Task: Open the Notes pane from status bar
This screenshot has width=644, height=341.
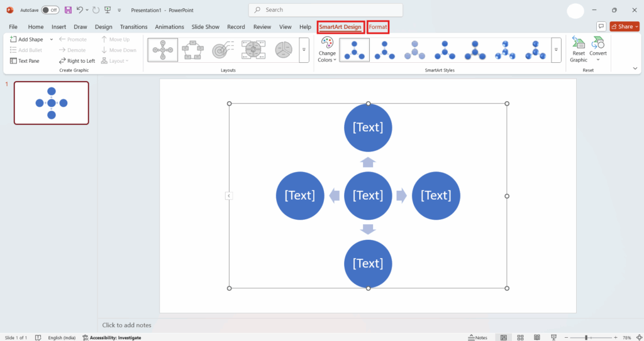Action: 477,337
